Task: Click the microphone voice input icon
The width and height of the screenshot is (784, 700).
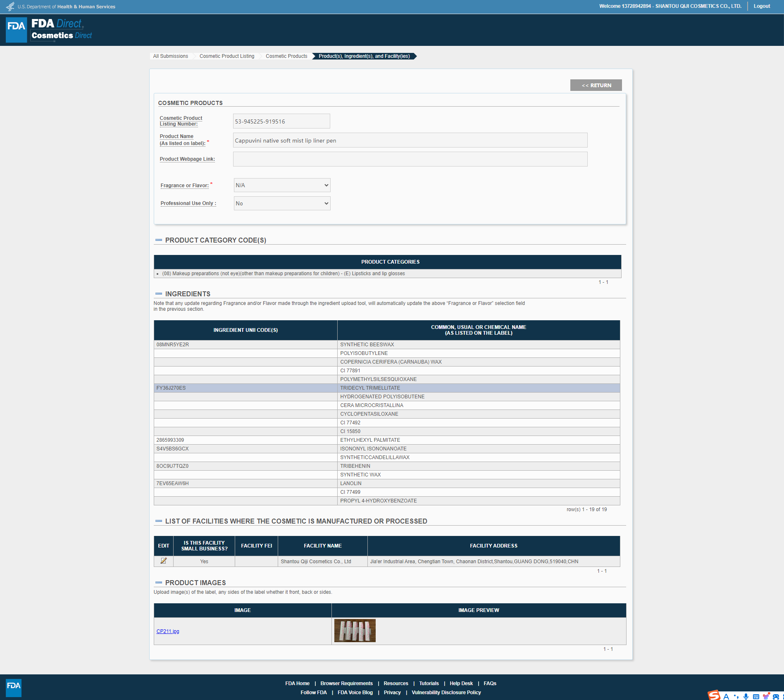Action: click(746, 696)
